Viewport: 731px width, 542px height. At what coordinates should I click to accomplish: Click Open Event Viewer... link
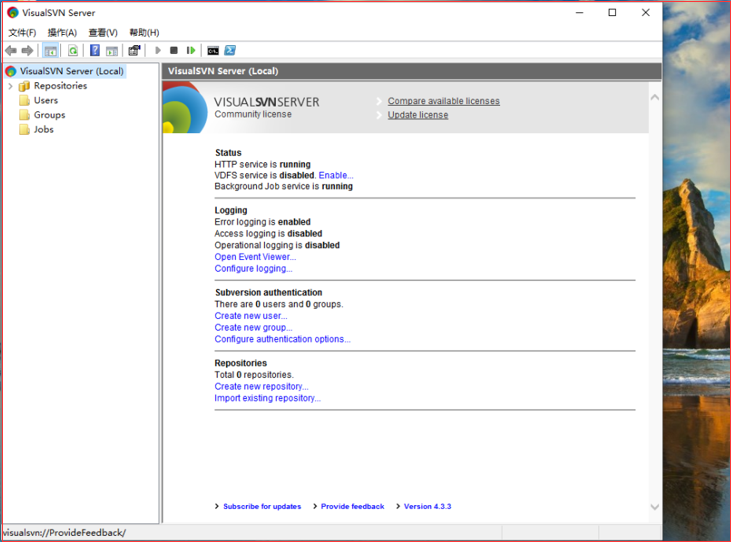click(x=255, y=257)
